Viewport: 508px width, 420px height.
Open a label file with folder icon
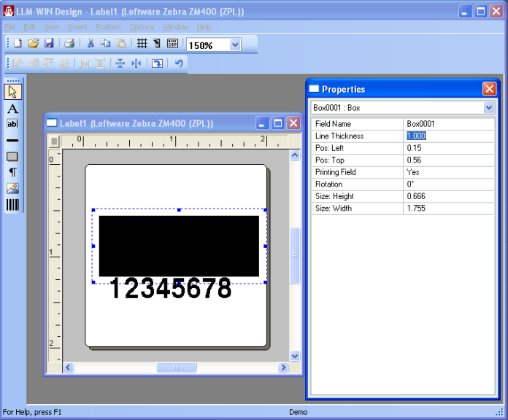pyautogui.click(x=33, y=43)
